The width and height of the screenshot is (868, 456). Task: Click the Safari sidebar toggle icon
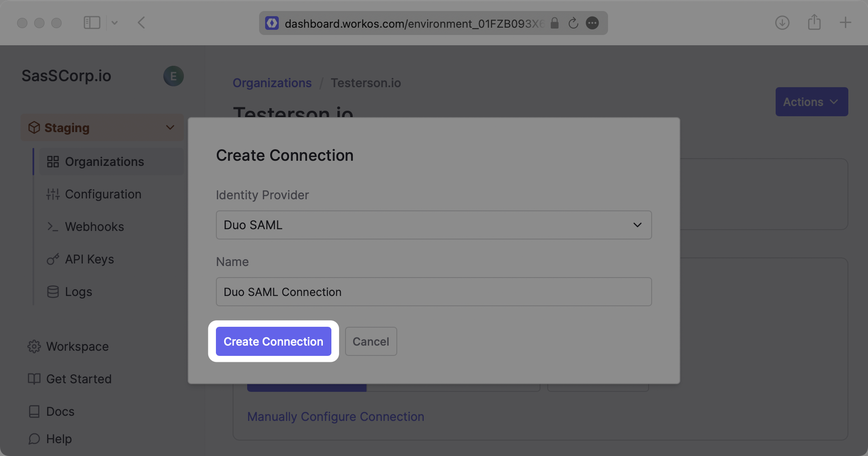point(92,23)
